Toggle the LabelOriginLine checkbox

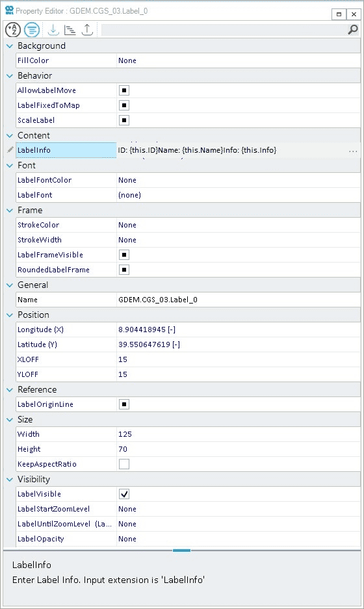click(x=124, y=404)
